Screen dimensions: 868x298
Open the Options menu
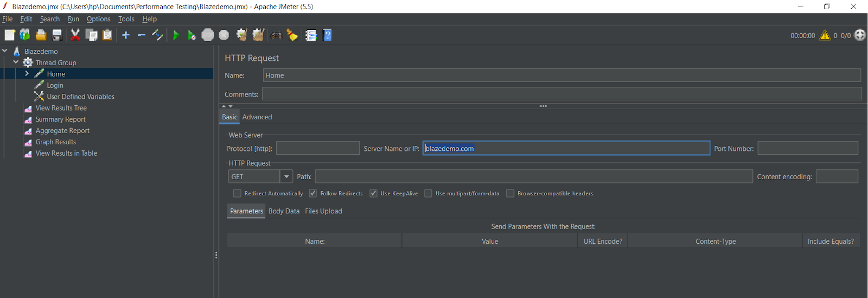98,19
